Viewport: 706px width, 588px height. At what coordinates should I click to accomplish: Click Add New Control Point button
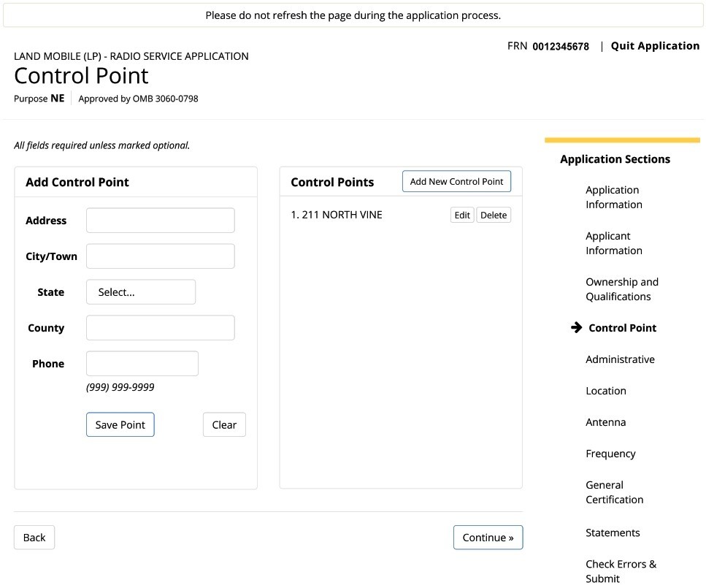point(456,181)
